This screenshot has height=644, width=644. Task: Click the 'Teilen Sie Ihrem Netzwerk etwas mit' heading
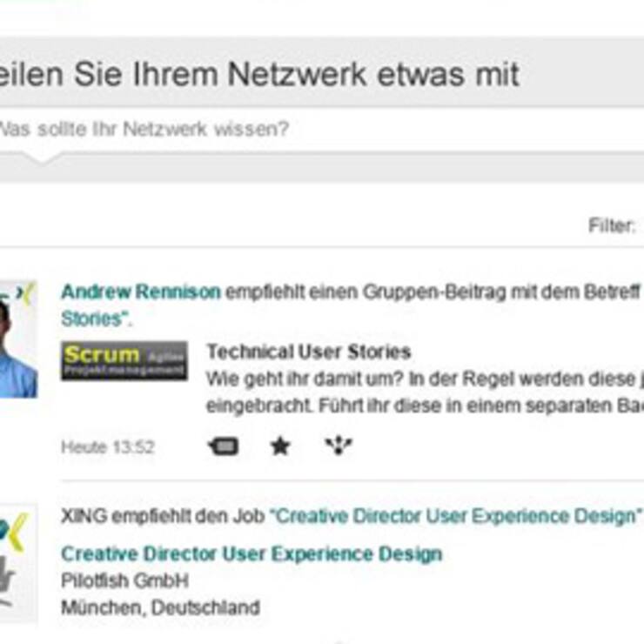258,75
